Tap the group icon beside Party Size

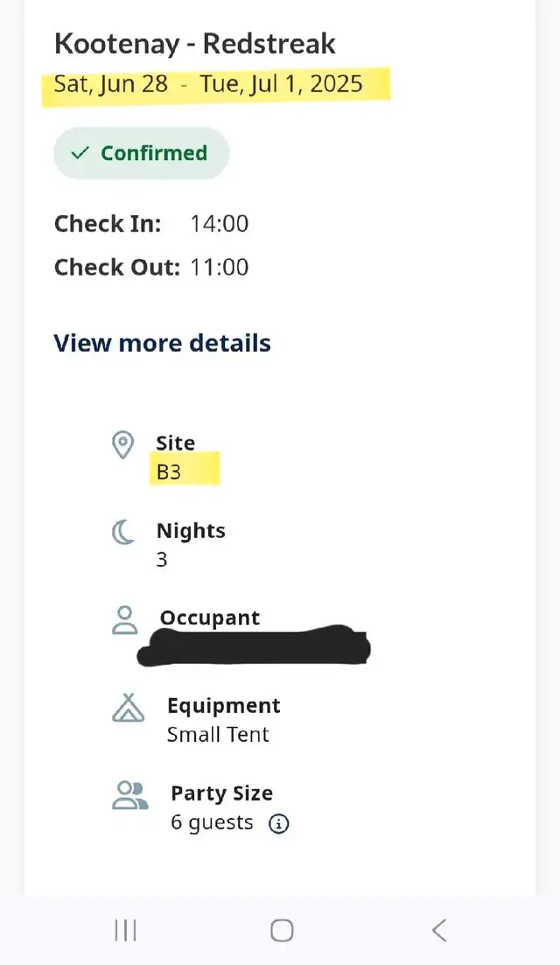point(129,794)
